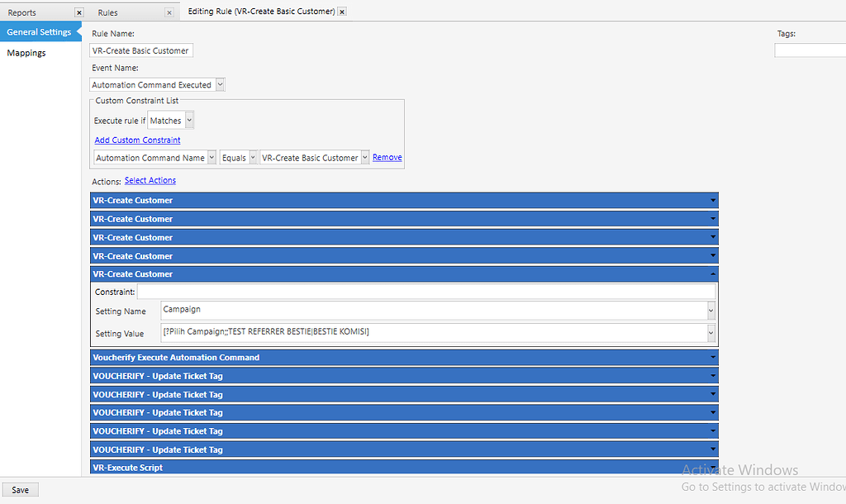Screen dimensions: 846x504
Task: Open the Matches constraint dropdown
Action: coord(188,119)
